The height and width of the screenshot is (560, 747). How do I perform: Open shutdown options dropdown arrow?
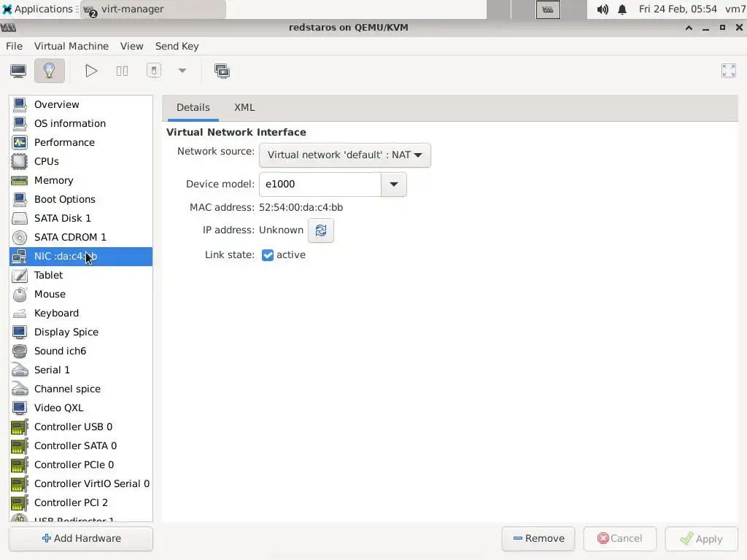click(x=182, y=71)
